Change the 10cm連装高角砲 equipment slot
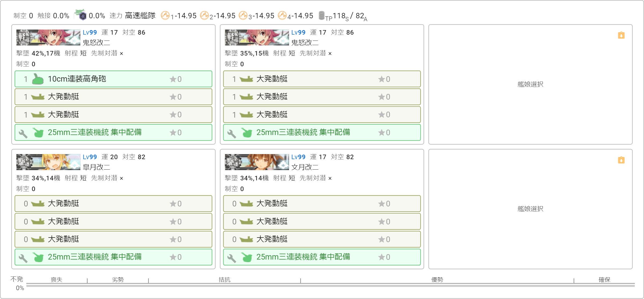 point(113,79)
